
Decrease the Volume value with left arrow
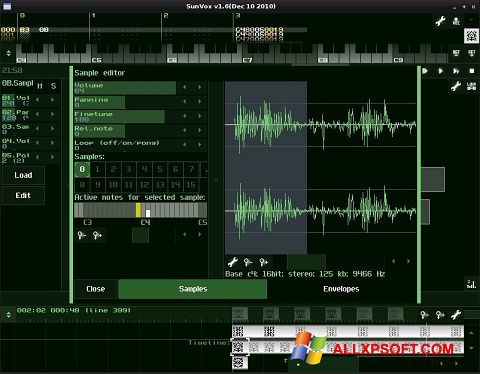click(x=184, y=87)
